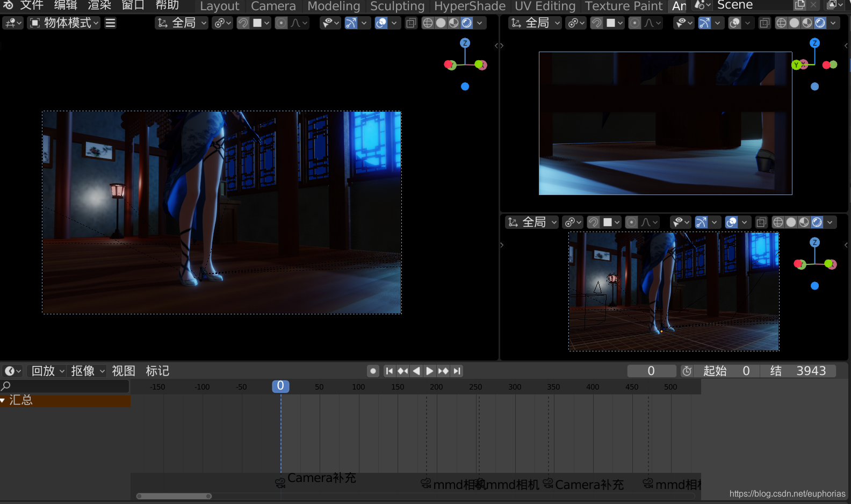
Task: Toggle snapping magnet in main viewport
Action: (243, 23)
